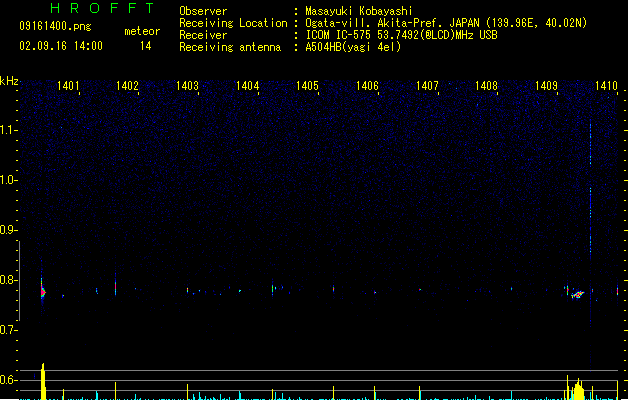Click the 1408 time marker
Screen dimensions: 629x400
487,86
